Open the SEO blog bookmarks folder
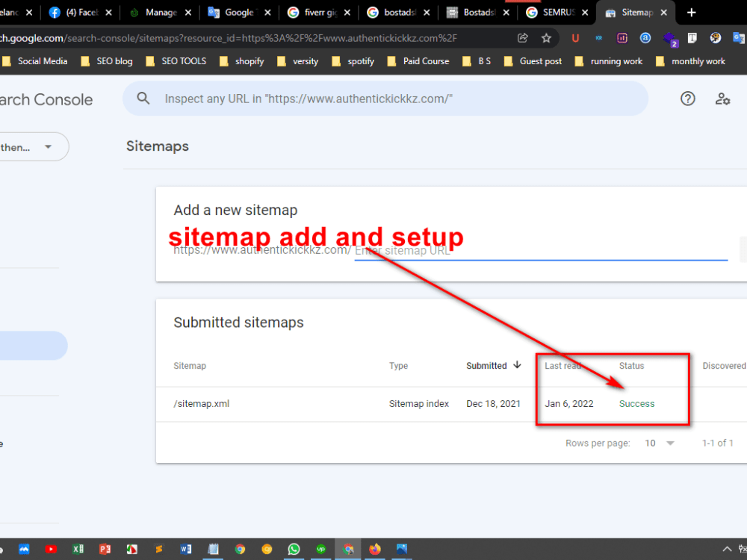 pyautogui.click(x=107, y=61)
